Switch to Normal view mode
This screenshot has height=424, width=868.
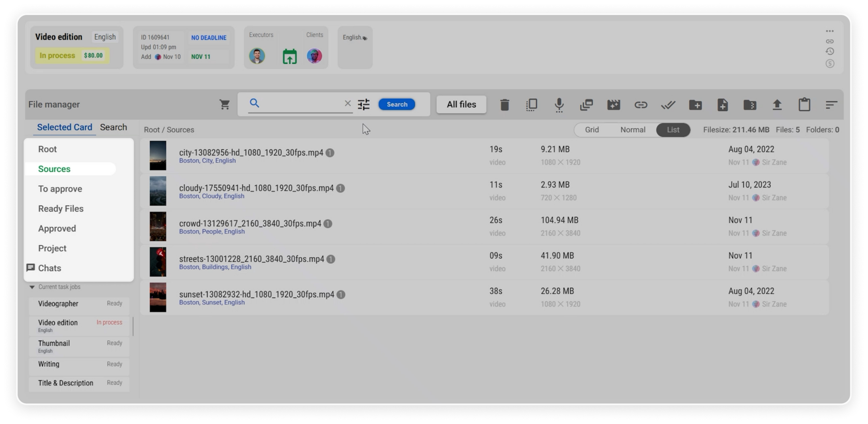tap(633, 130)
